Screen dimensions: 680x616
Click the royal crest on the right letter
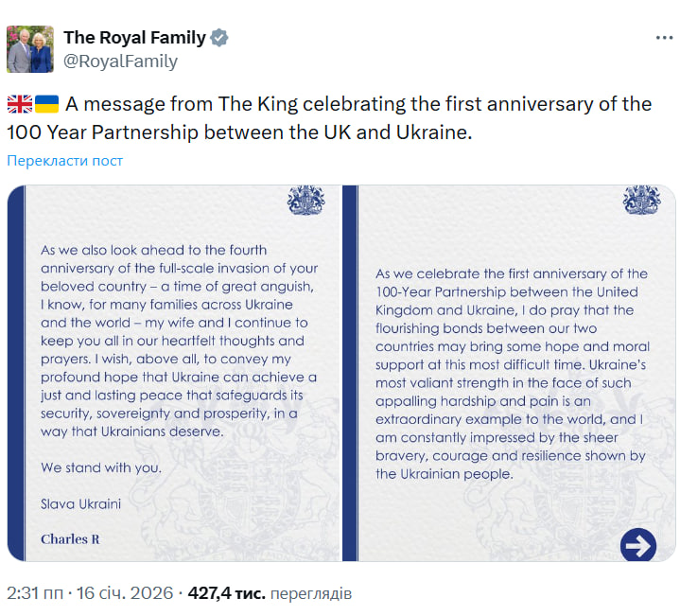pyautogui.click(x=641, y=201)
